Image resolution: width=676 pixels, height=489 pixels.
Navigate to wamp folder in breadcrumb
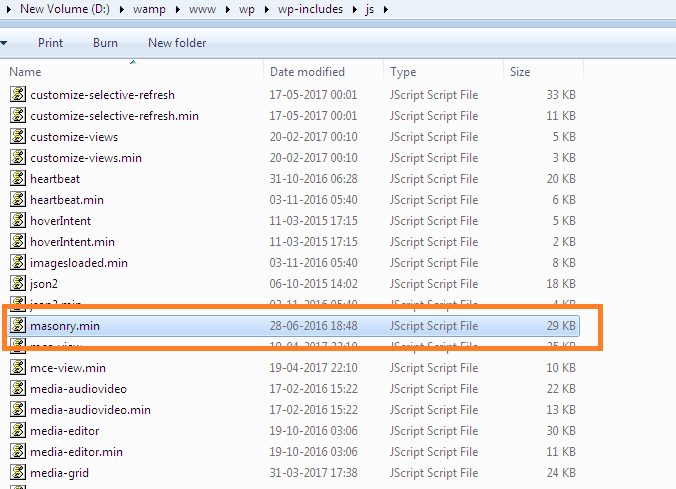click(149, 9)
